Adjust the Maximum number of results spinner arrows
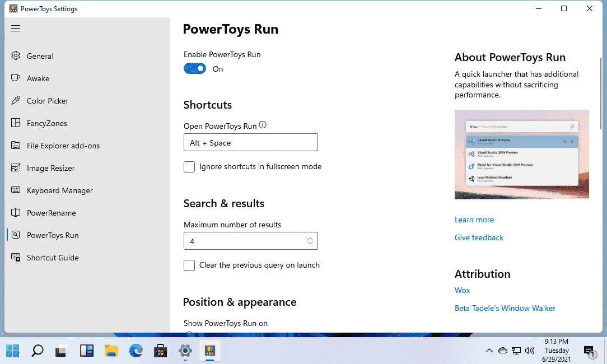607x364 pixels. click(310, 241)
